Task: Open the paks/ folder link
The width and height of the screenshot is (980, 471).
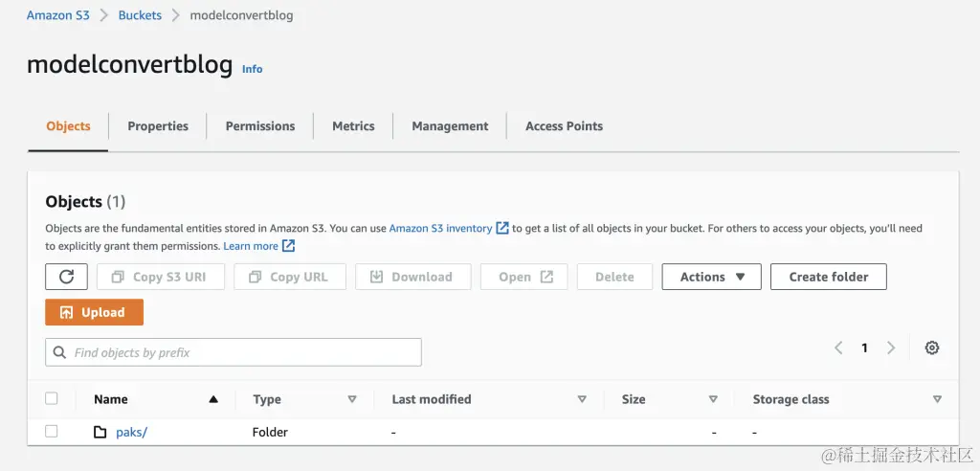Action: click(131, 432)
